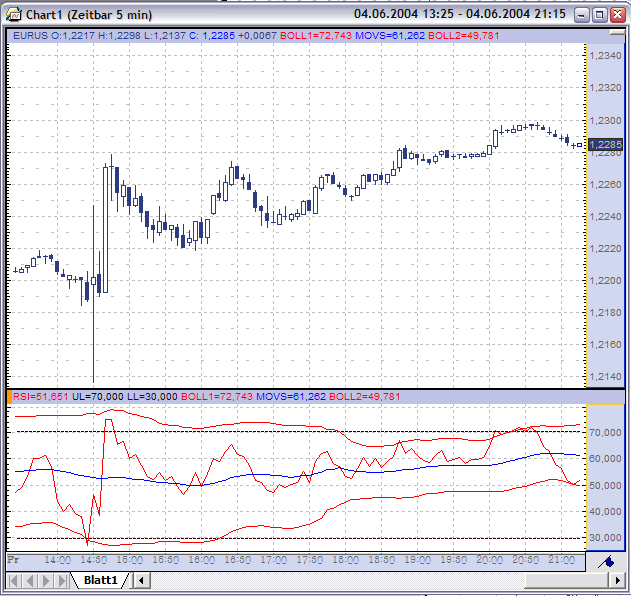Click the RSI=51,651 indicator label
The image size is (640, 596).
point(40,396)
